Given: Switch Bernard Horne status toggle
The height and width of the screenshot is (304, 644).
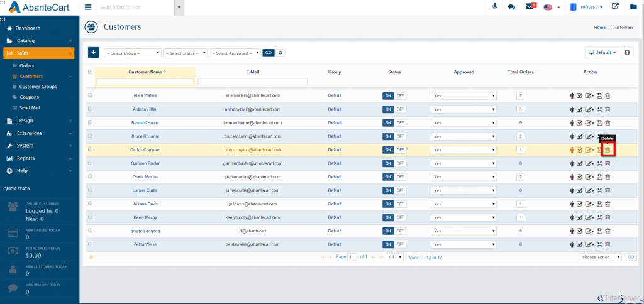Looking at the screenshot, I should click(x=394, y=123).
